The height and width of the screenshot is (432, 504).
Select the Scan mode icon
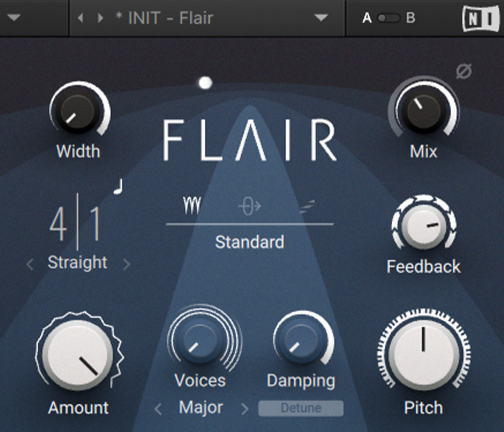[x=307, y=207]
